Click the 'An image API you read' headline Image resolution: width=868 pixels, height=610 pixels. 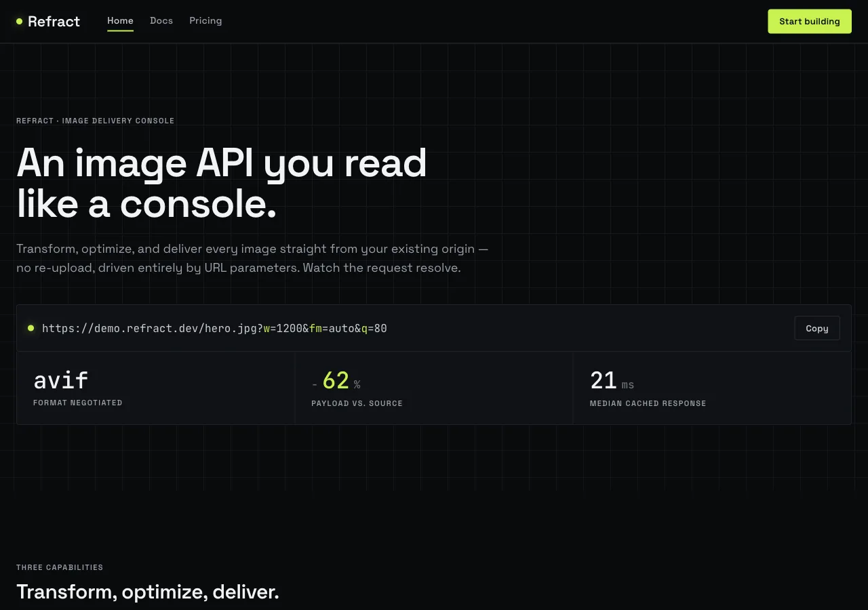[222, 163]
